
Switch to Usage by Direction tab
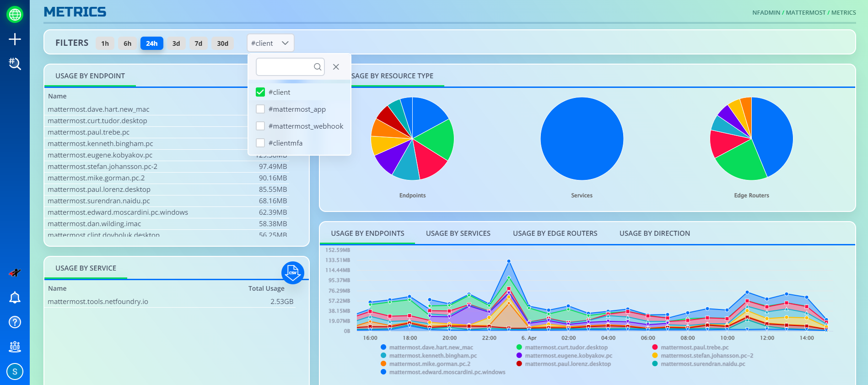655,233
